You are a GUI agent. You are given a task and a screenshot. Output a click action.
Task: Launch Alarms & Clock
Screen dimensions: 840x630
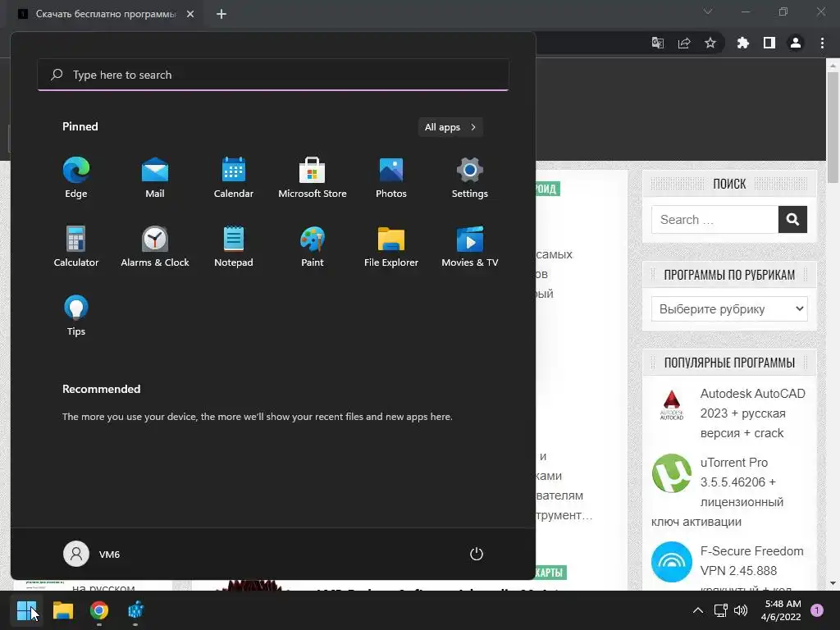pos(155,246)
